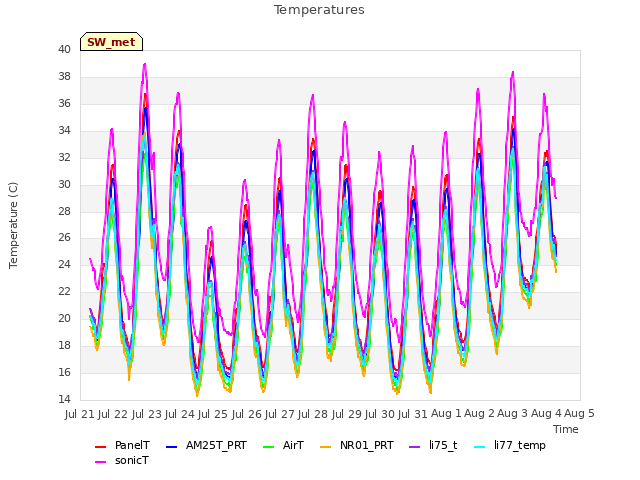The image size is (640, 480).
Task: Click the Jul 27 x-axis tick label
Action: pos(280,414)
